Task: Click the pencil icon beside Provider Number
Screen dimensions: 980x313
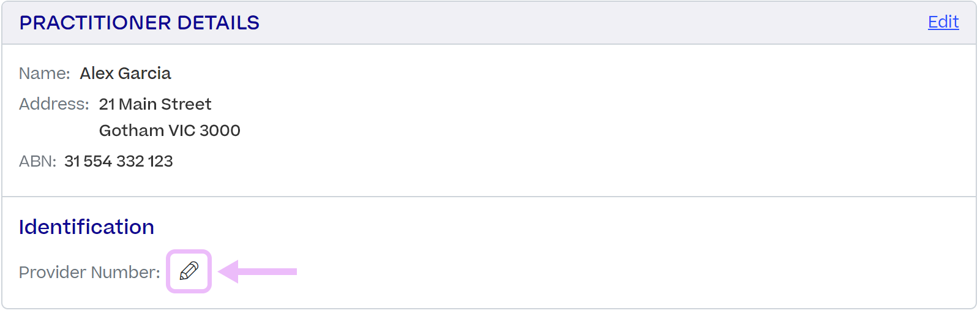Action: (x=189, y=271)
